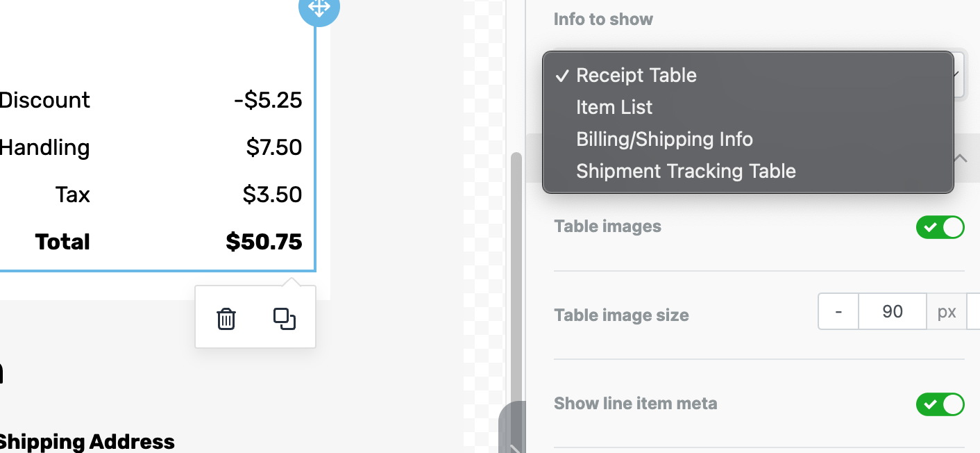Screen dimensions: 980x453
Task: Choose Billing/Shipping Info from the menu
Action: 664,139
